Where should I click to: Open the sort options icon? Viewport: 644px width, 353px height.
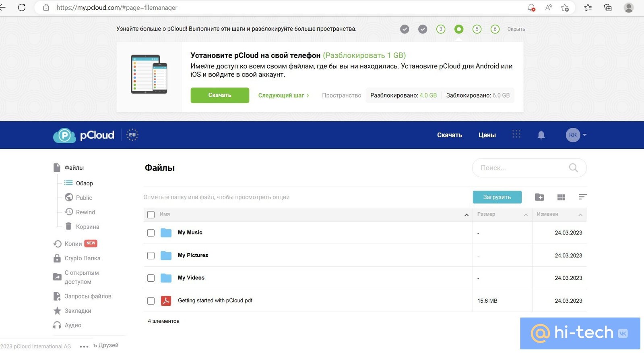(x=582, y=197)
